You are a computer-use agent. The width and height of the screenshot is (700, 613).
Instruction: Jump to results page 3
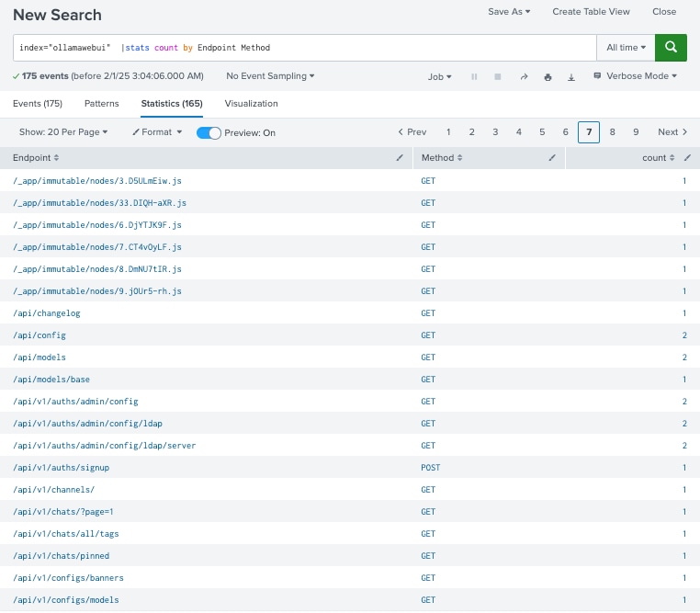tap(495, 132)
